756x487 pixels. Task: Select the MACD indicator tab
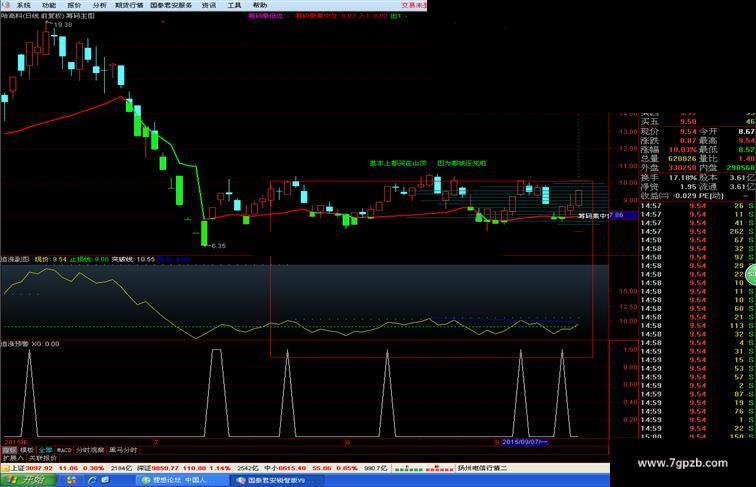pos(64,450)
